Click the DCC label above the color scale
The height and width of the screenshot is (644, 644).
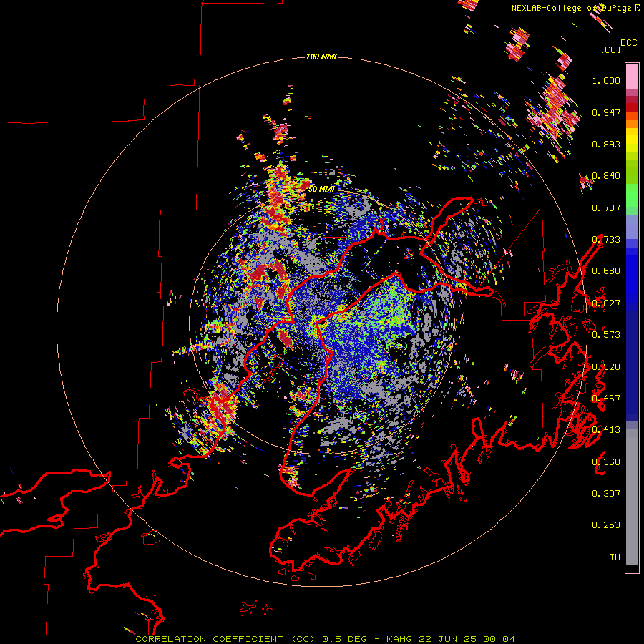click(x=629, y=43)
